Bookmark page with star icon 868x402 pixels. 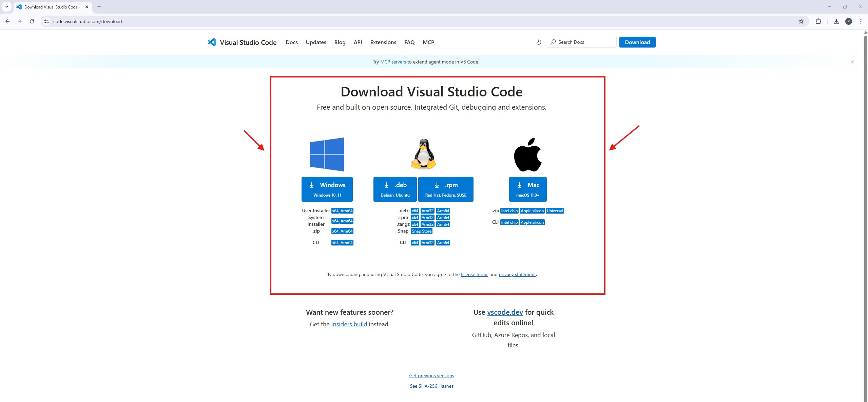coord(801,21)
